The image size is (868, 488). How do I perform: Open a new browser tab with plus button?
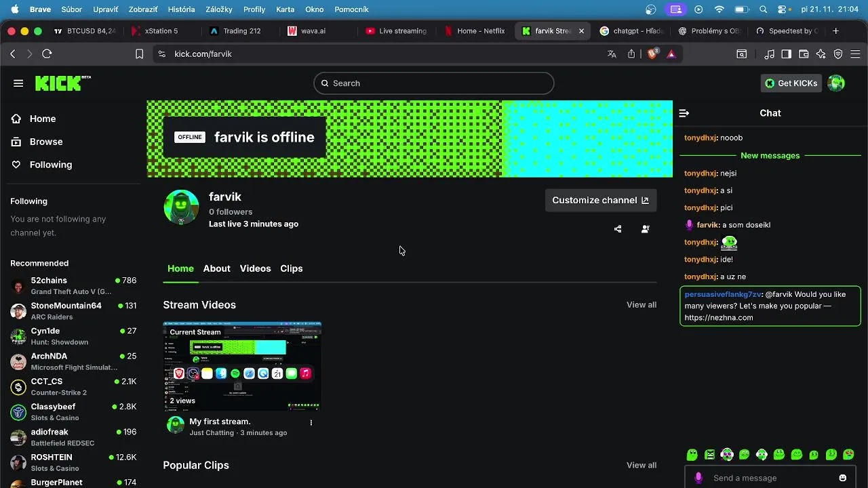pyautogui.click(x=836, y=30)
